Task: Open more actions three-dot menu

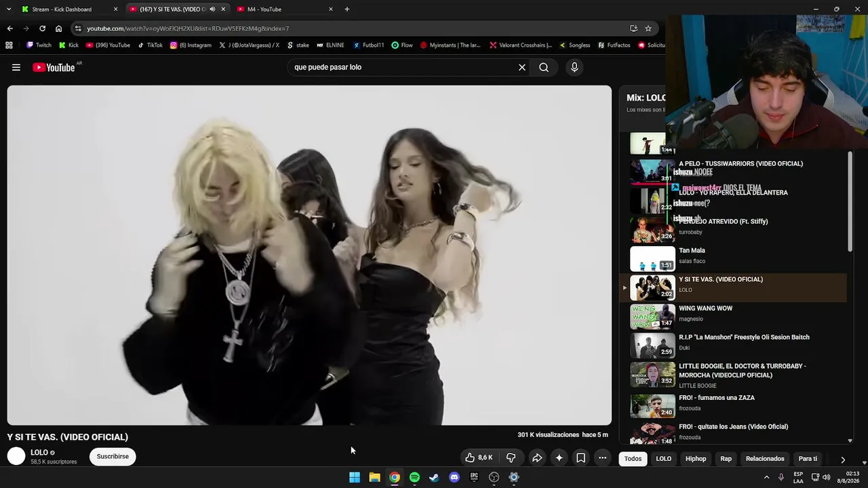Action: pyautogui.click(x=602, y=457)
